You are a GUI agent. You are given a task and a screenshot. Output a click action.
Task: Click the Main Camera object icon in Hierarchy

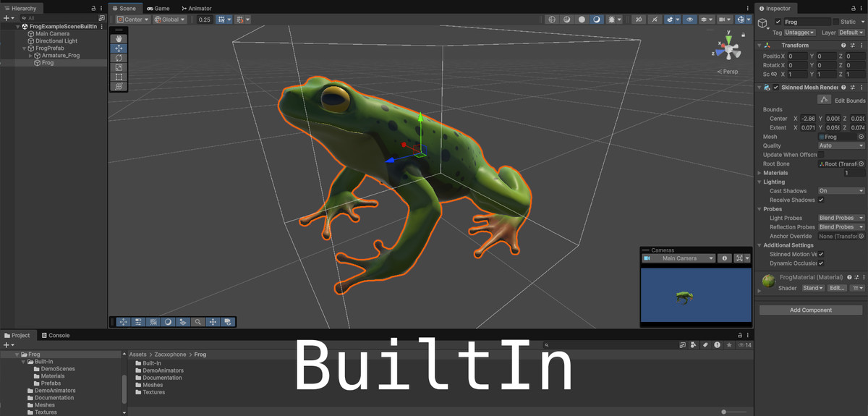pyautogui.click(x=30, y=34)
